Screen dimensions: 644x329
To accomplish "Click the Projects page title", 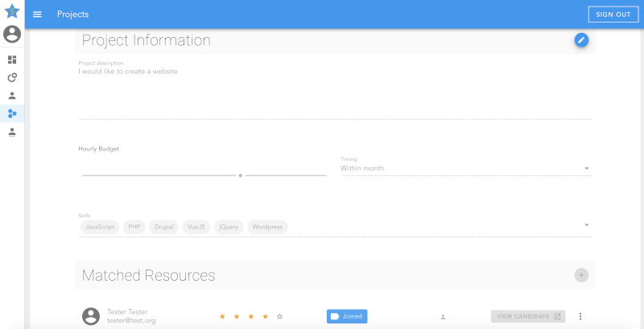I will [72, 14].
